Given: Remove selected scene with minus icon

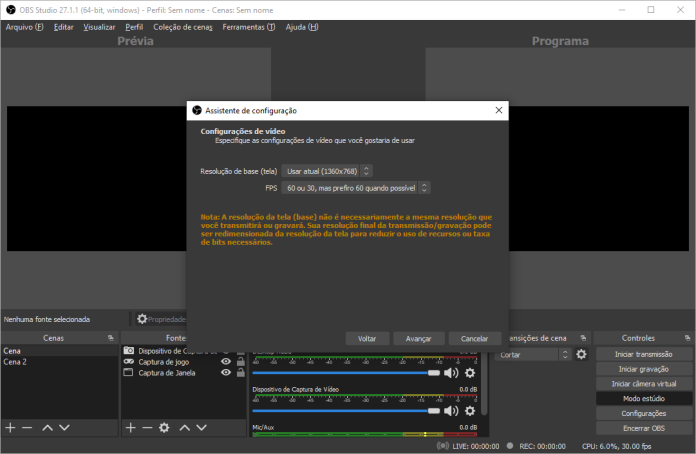Looking at the screenshot, I should (x=27, y=428).
